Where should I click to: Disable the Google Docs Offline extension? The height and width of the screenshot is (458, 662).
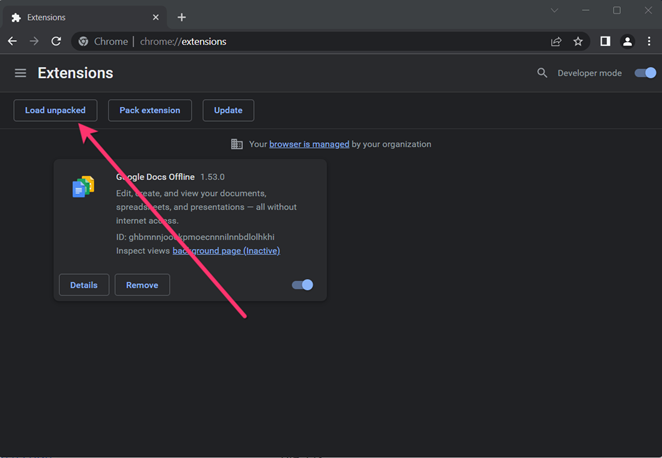point(302,285)
